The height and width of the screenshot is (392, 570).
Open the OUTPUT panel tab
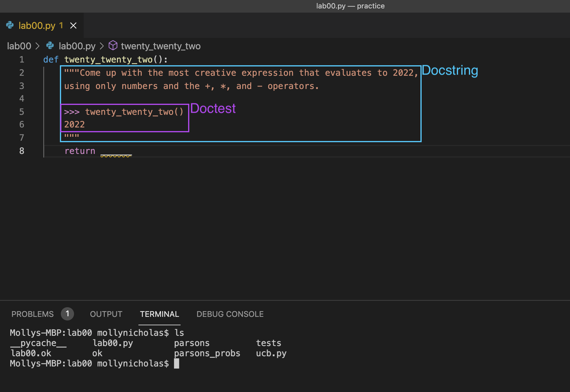tap(106, 314)
